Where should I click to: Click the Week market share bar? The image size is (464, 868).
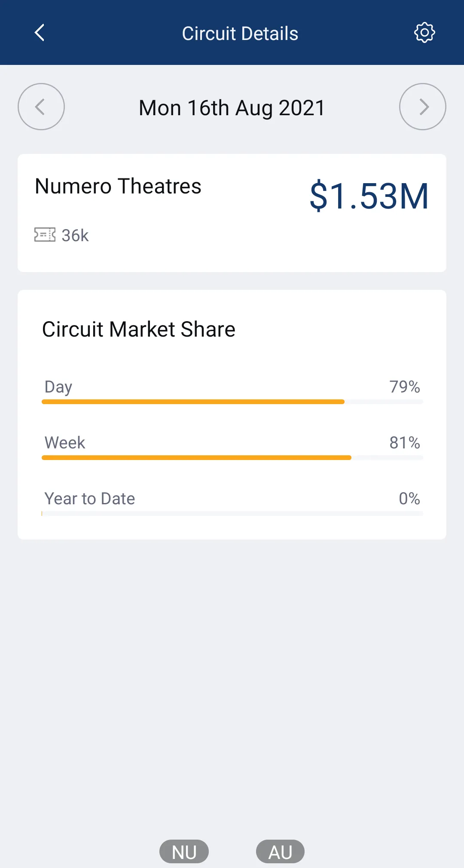click(232, 457)
